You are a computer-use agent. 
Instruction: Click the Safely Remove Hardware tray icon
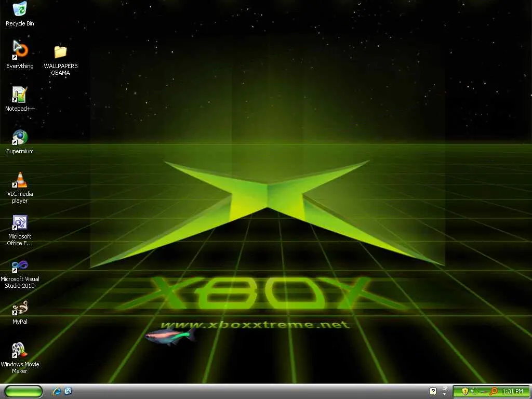point(474,392)
